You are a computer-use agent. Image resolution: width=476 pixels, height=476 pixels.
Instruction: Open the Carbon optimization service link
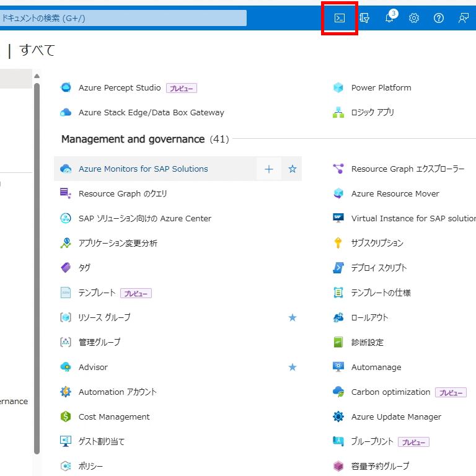coord(390,392)
